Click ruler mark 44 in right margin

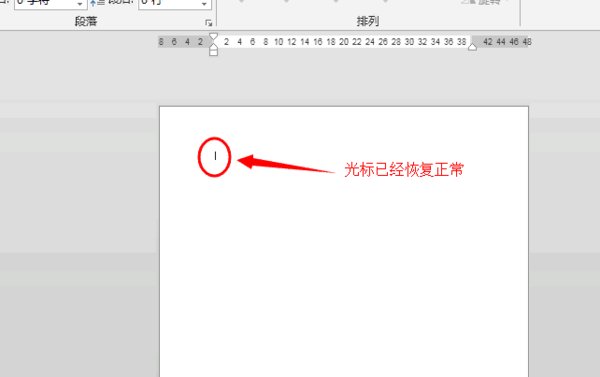[501, 42]
